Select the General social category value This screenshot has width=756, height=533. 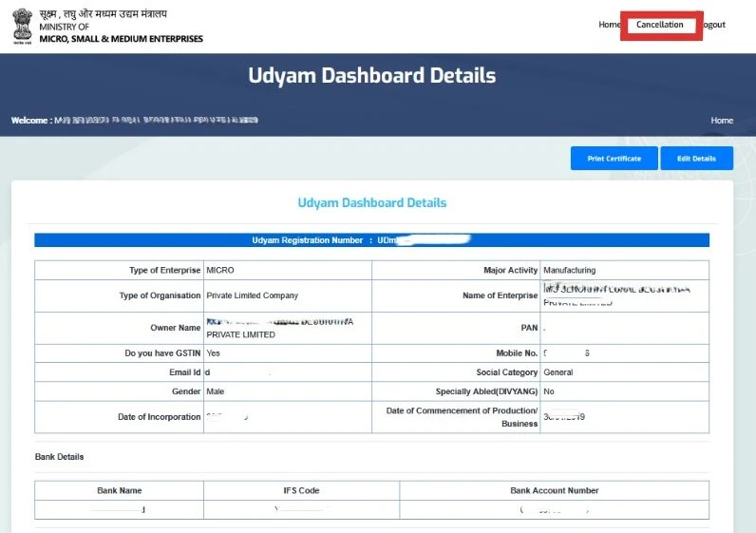tap(558, 372)
